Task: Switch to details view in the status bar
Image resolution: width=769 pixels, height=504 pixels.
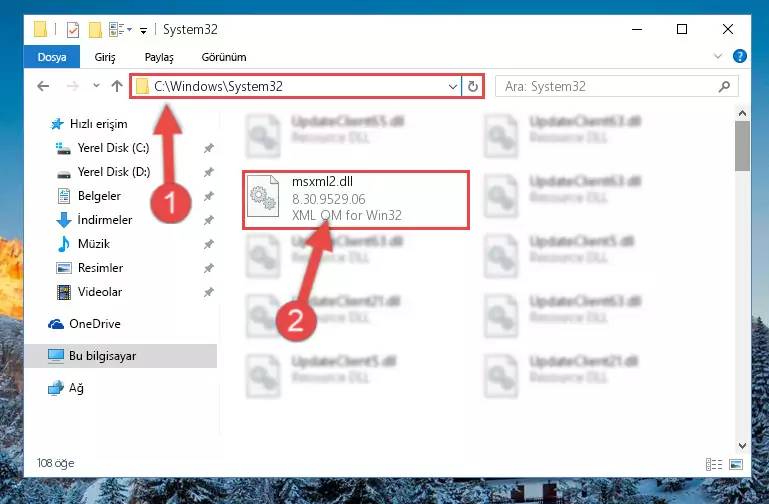Action: pos(714,464)
